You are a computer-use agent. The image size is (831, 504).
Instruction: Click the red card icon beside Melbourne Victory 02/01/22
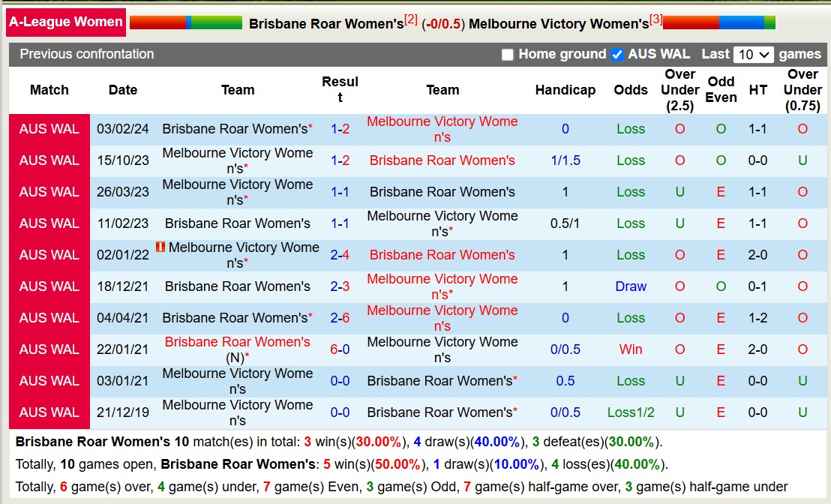(x=160, y=247)
